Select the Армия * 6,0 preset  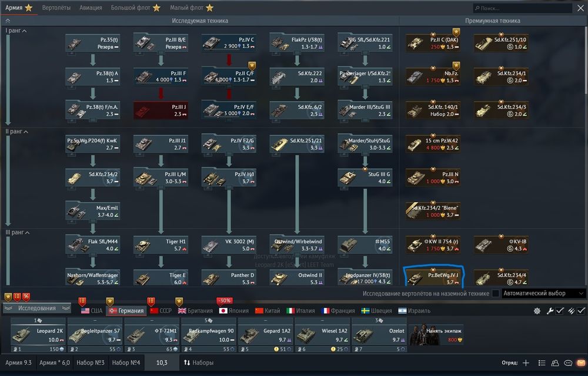[x=54, y=362]
